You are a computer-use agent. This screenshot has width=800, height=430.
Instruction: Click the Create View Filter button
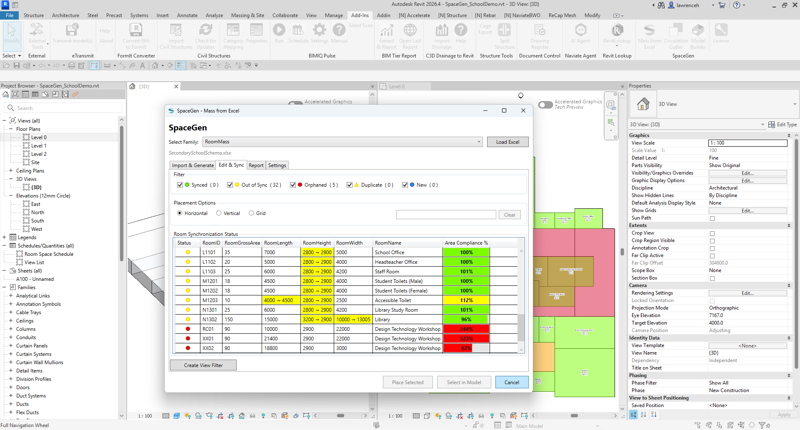(204, 365)
